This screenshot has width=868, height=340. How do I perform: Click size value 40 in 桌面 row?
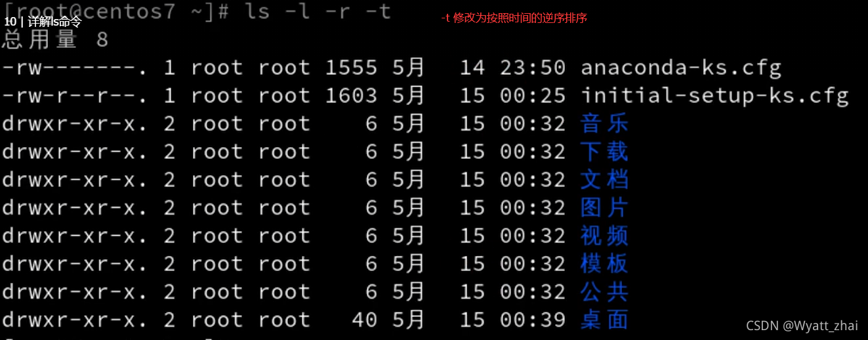click(x=365, y=320)
